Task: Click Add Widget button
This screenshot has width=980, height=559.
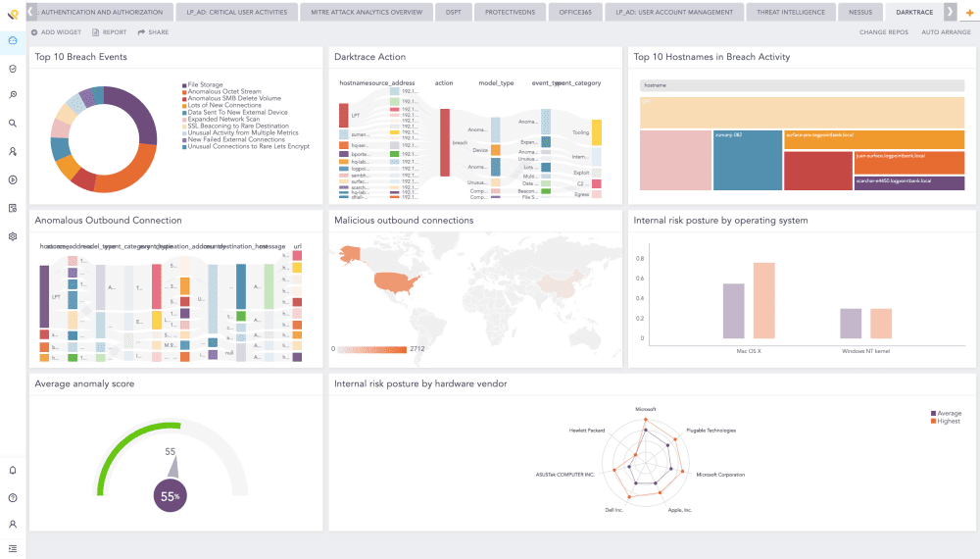Action: tap(56, 32)
